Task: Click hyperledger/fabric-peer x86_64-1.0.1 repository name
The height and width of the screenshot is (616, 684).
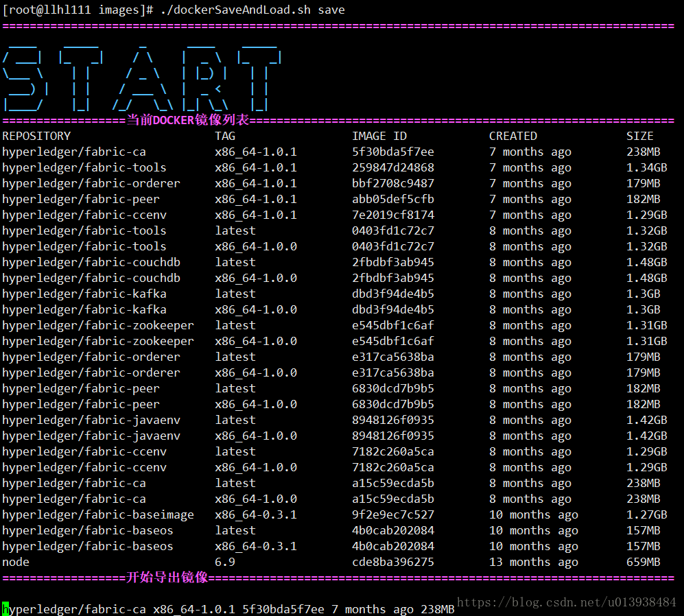Action: pyautogui.click(x=81, y=200)
